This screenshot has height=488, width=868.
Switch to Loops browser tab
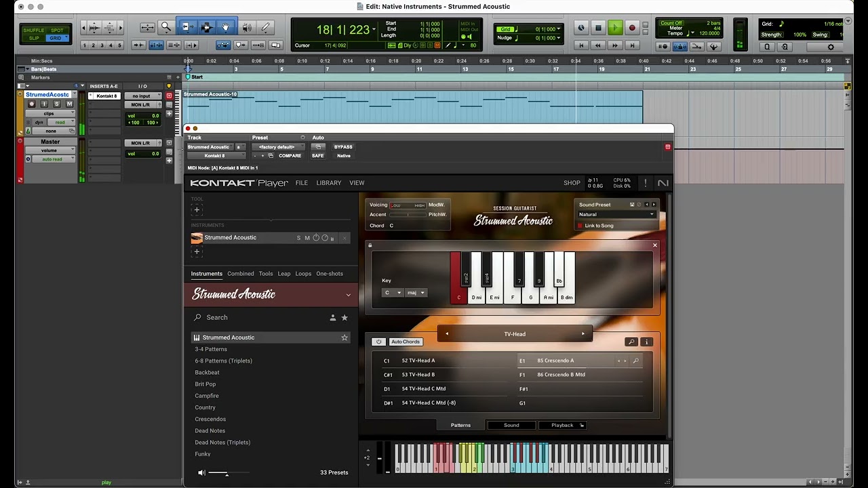[x=303, y=274]
